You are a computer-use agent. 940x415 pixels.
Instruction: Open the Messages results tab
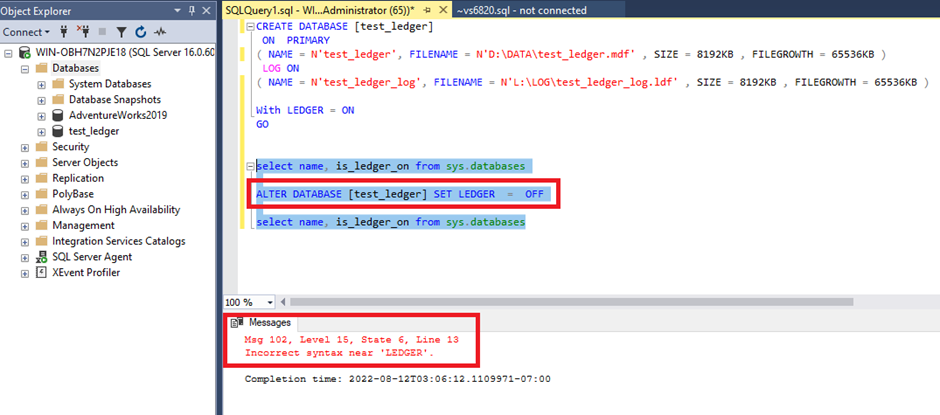(x=263, y=323)
